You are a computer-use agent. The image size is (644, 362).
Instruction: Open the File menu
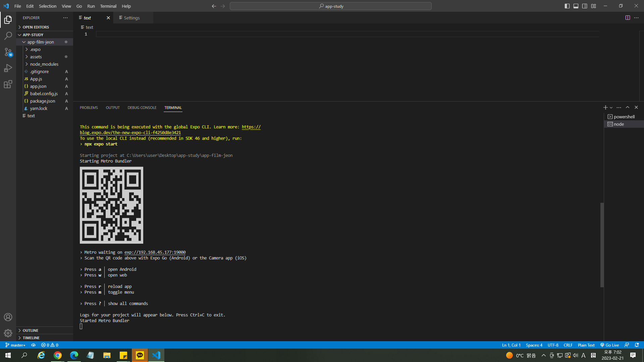pyautogui.click(x=18, y=6)
